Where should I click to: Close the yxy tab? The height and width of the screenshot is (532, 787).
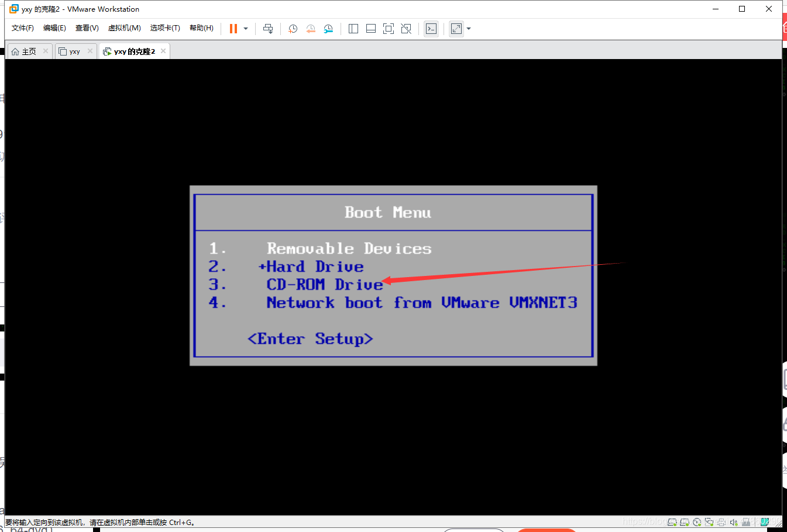90,51
